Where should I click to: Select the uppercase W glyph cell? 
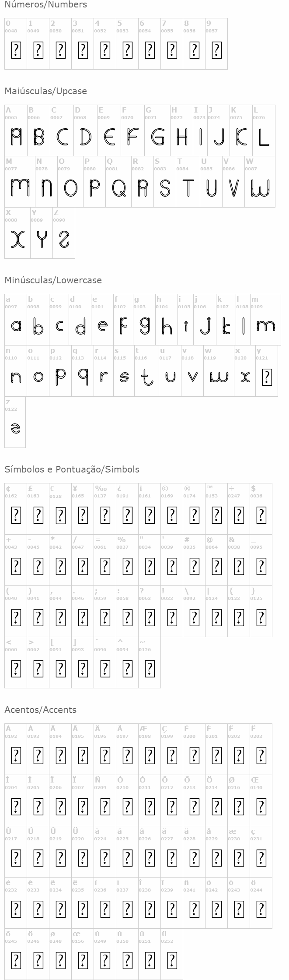(x=260, y=182)
